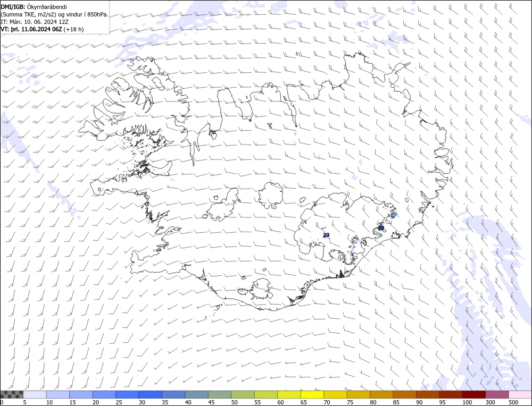Viewport: 532px width, 406px height.
Task: Click the pale pink swatch after 500
Action: click(x=520, y=394)
